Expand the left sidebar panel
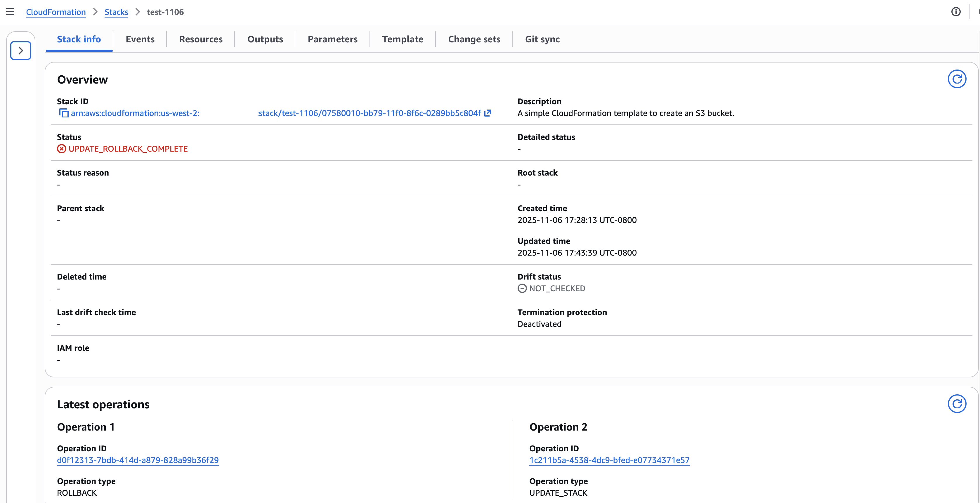The height and width of the screenshot is (503, 980). coord(20,50)
